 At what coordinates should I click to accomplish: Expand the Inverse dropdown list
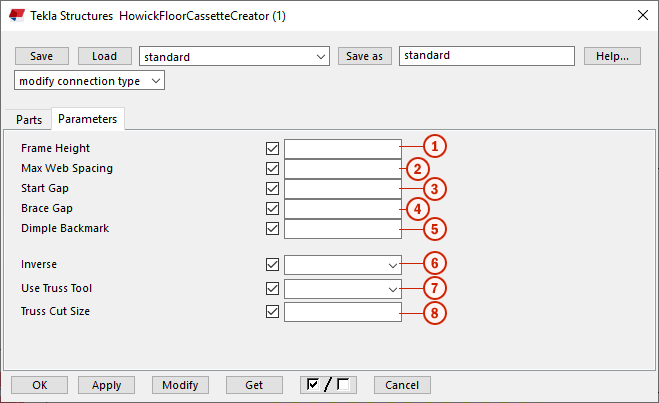[343, 265]
